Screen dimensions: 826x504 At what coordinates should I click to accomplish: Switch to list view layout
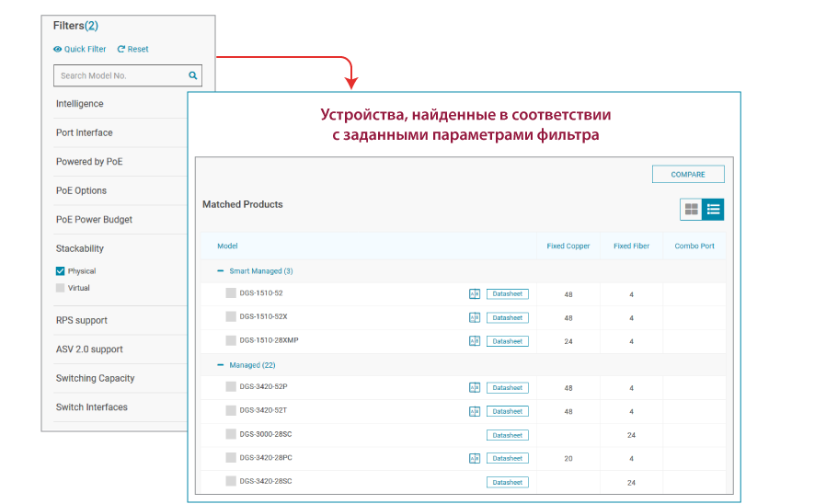point(713,210)
